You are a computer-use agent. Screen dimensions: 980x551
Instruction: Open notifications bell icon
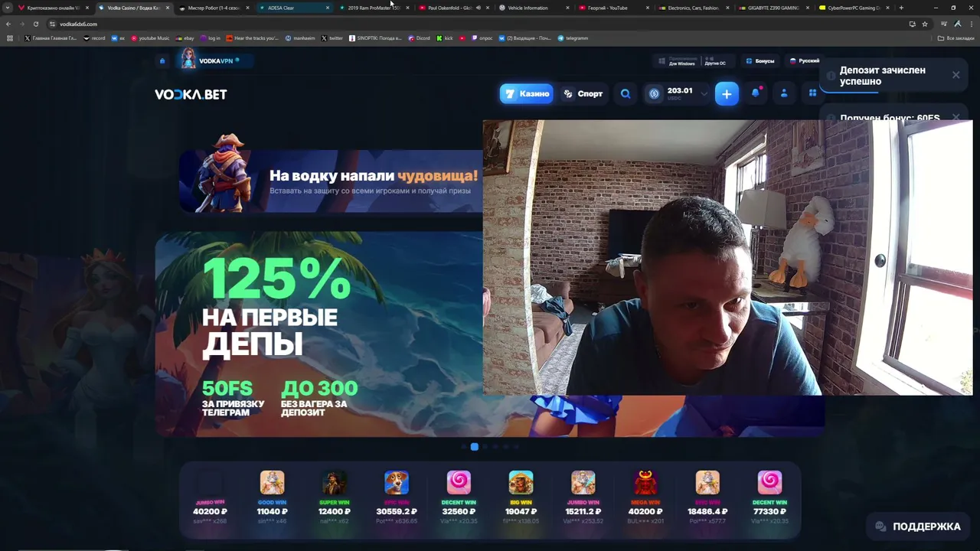(x=756, y=93)
